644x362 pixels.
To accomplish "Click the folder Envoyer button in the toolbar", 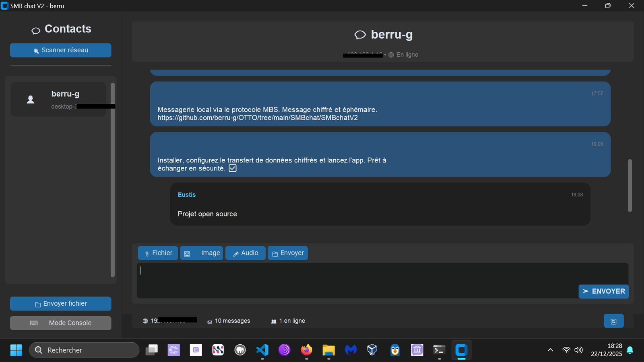I will [288, 253].
